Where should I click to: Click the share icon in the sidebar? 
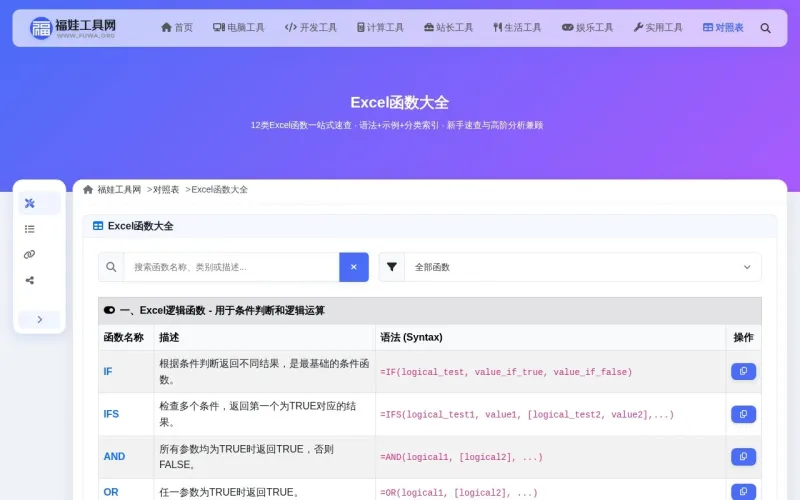[30, 280]
